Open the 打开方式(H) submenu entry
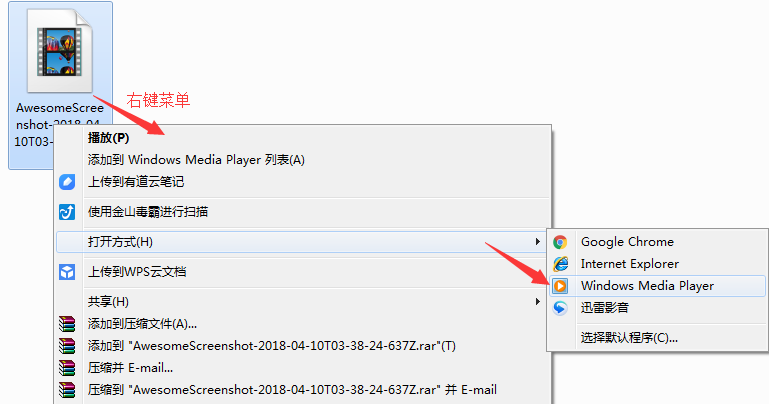 (302, 242)
